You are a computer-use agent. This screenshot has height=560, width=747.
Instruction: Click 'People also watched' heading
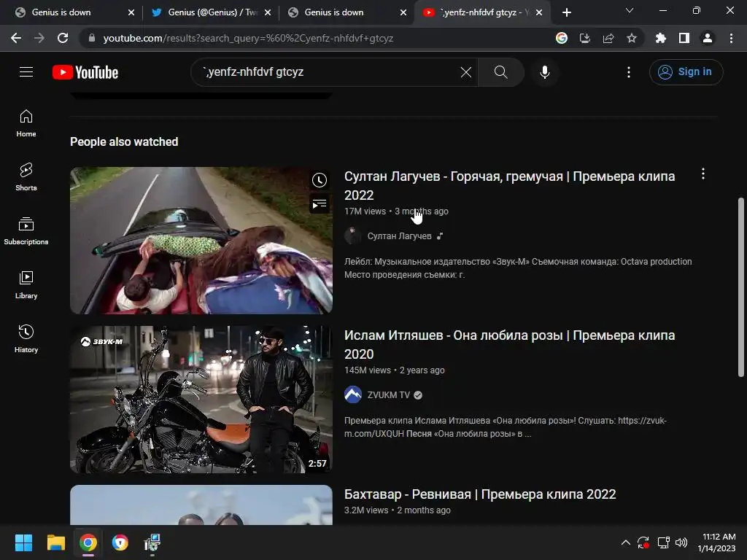pyautogui.click(x=124, y=142)
